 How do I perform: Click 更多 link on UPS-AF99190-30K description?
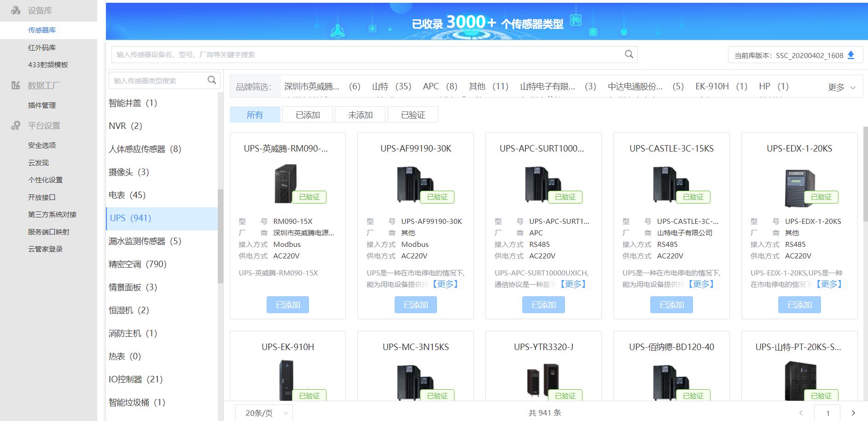pos(445,284)
